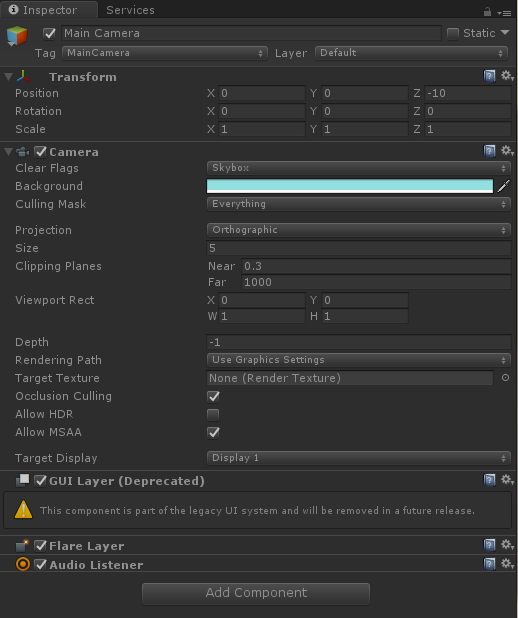The image size is (518, 618).
Task: Open the Flare Layer gear settings
Action: pyautogui.click(x=507, y=545)
